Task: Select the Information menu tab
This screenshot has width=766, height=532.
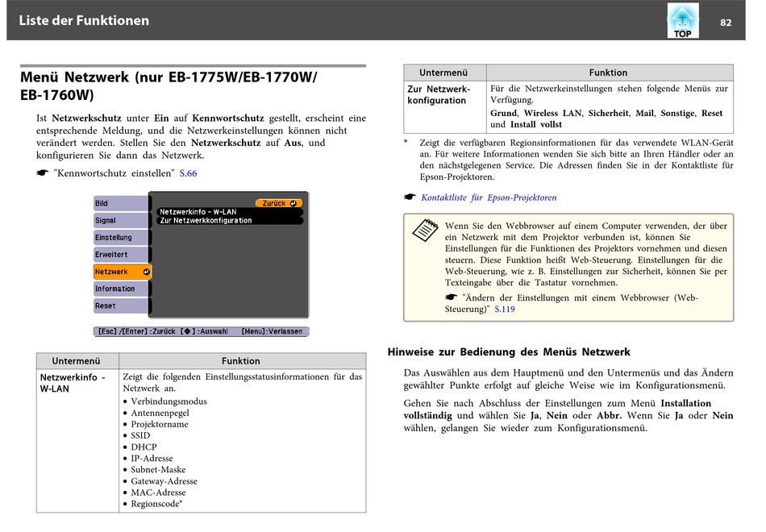Action: pos(121,289)
